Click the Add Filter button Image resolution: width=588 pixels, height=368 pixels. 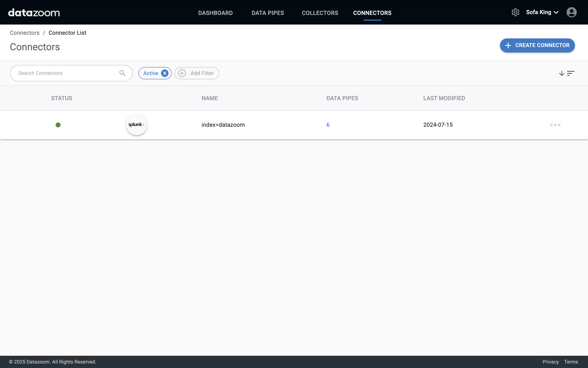(197, 73)
